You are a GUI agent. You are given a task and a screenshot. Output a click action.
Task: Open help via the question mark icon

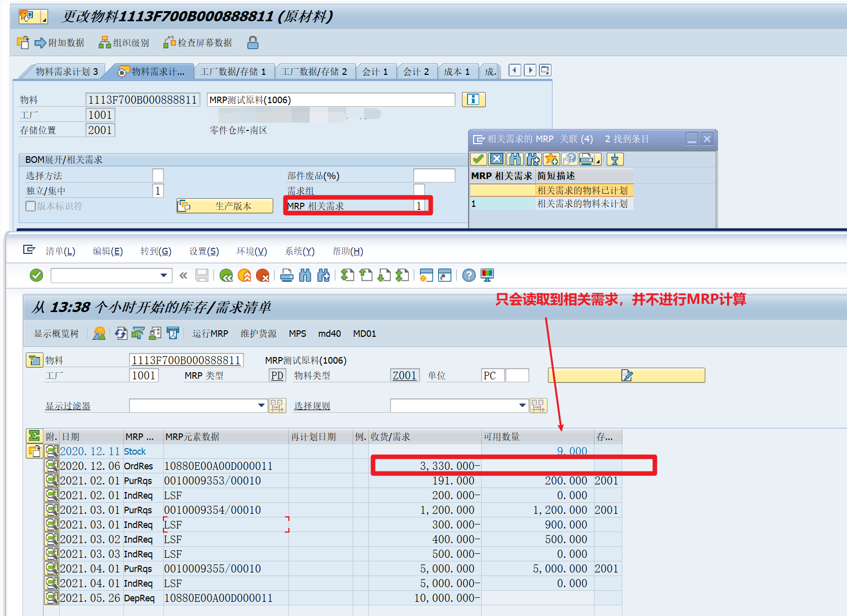[468, 276]
